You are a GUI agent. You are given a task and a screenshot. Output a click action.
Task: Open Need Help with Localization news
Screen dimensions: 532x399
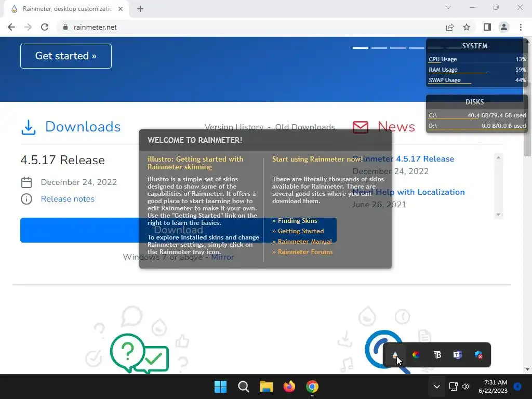tap(409, 192)
